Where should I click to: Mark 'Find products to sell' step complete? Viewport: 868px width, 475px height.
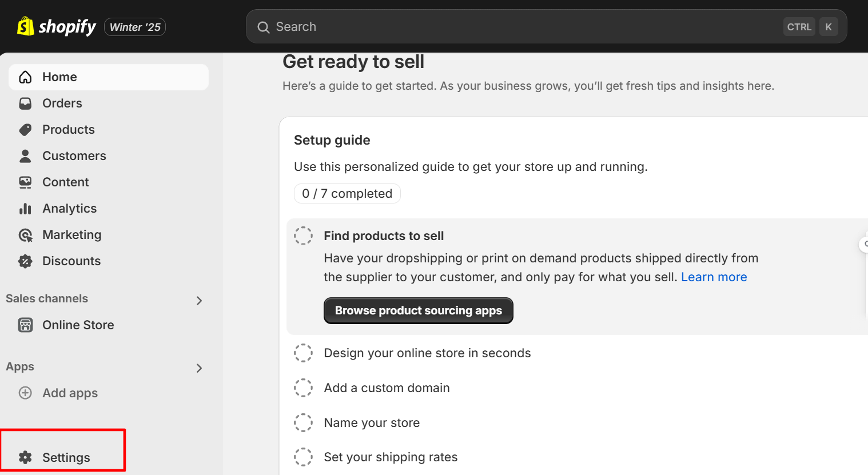coord(303,235)
